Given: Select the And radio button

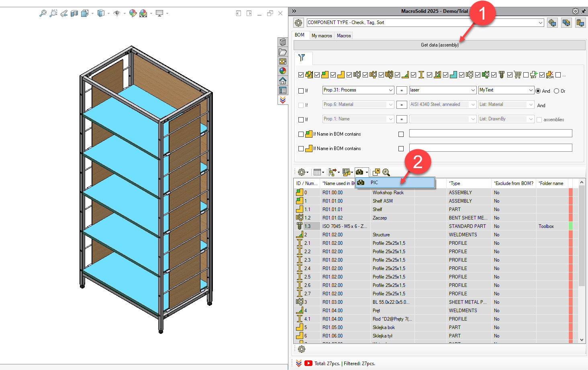Looking at the screenshot, I should click(x=538, y=91).
